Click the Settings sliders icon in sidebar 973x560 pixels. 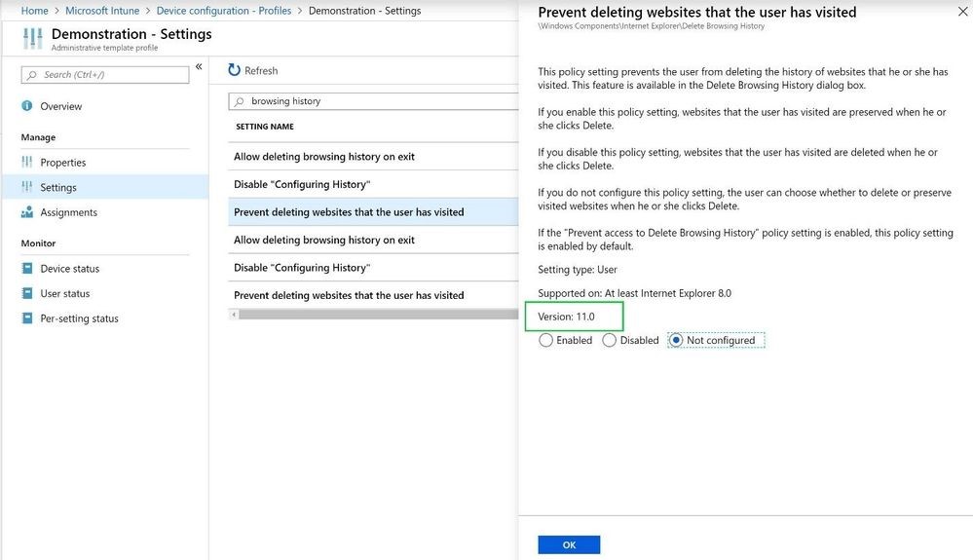(x=26, y=187)
